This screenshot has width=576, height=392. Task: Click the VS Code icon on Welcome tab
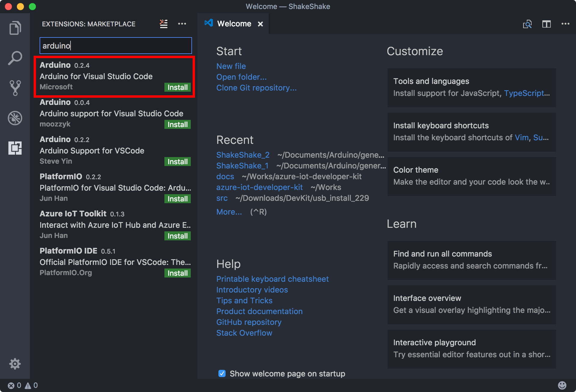pyautogui.click(x=209, y=23)
